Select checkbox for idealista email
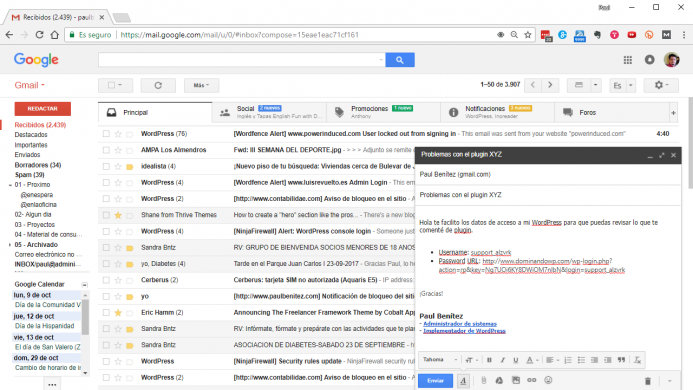The width and height of the screenshot is (693, 390). tap(106, 166)
